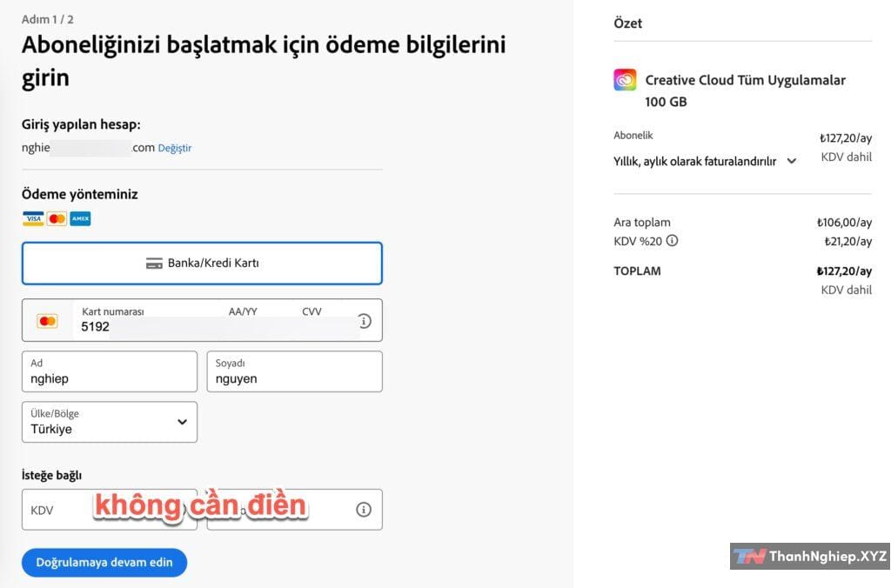Viewport: 891px width, 588px height.
Task: Click the Mastercard icon in card number field
Action: click(47, 321)
